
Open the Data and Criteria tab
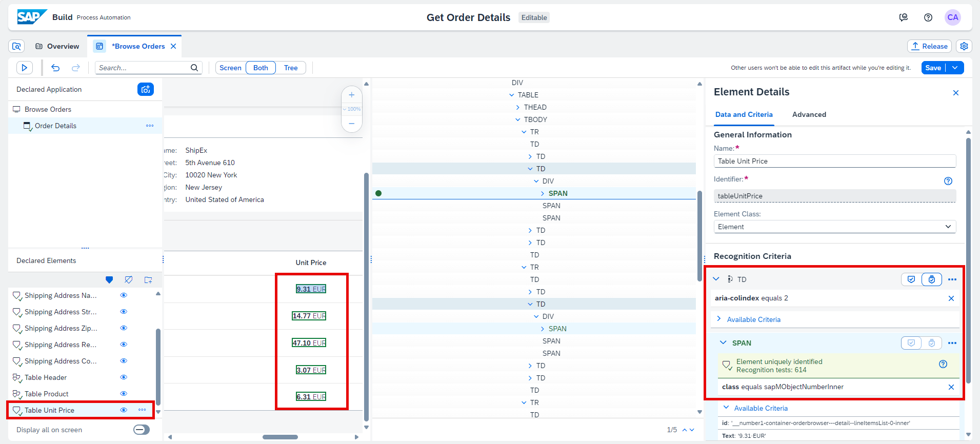pyautogui.click(x=744, y=114)
